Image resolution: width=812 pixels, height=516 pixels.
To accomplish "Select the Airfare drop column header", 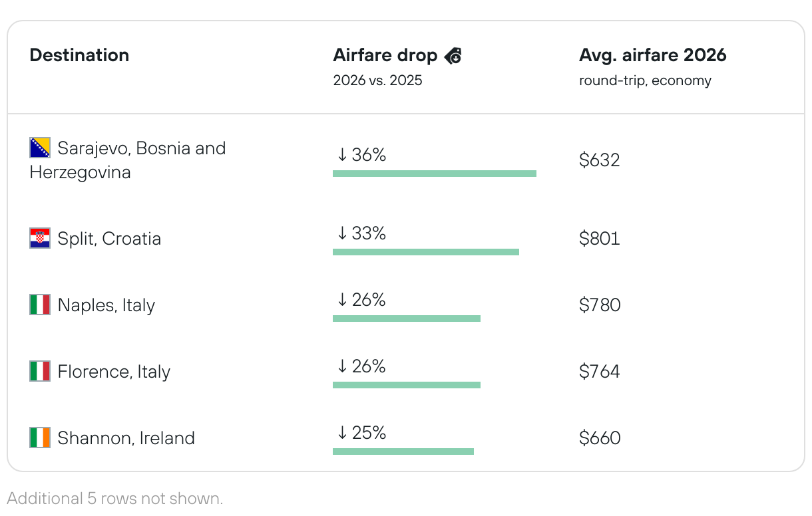I will pyautogui.click(x=385, y=55).
